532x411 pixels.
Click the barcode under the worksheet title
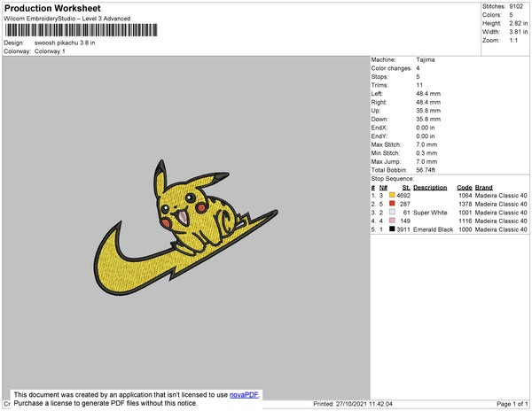(x=81, y=30)
